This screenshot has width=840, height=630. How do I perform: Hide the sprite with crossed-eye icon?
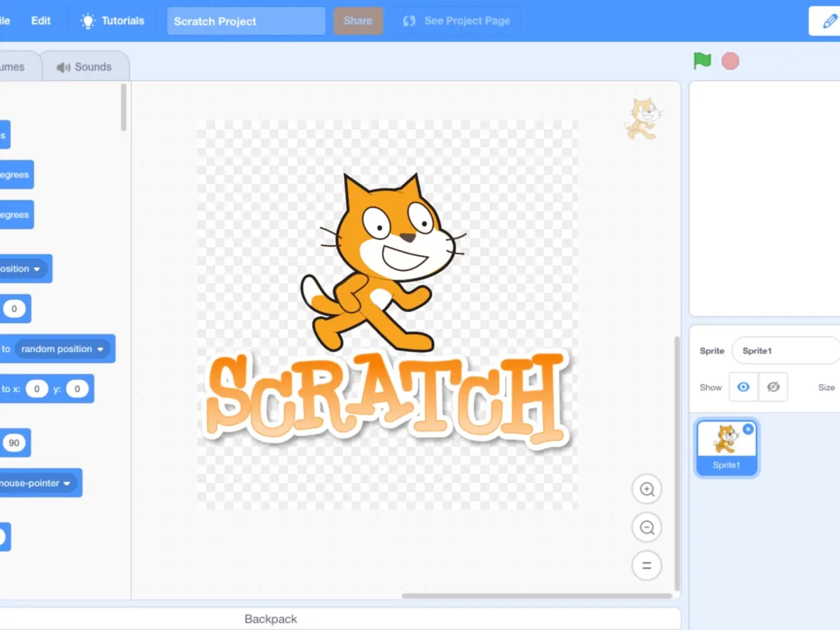pyautogui.click(x=773, y=386)
